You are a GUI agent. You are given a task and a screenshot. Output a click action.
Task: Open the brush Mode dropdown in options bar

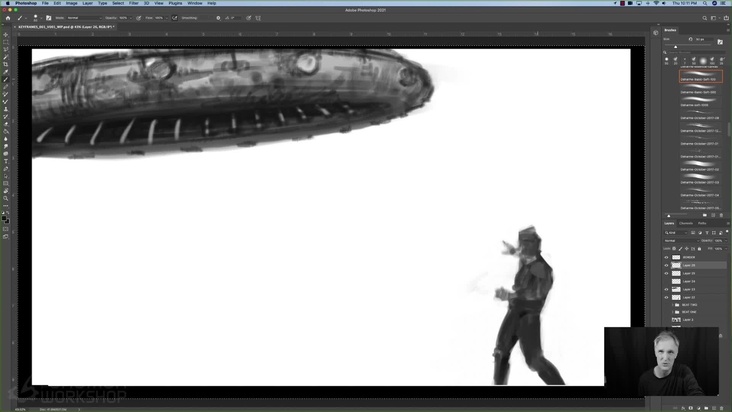(84, 18)
